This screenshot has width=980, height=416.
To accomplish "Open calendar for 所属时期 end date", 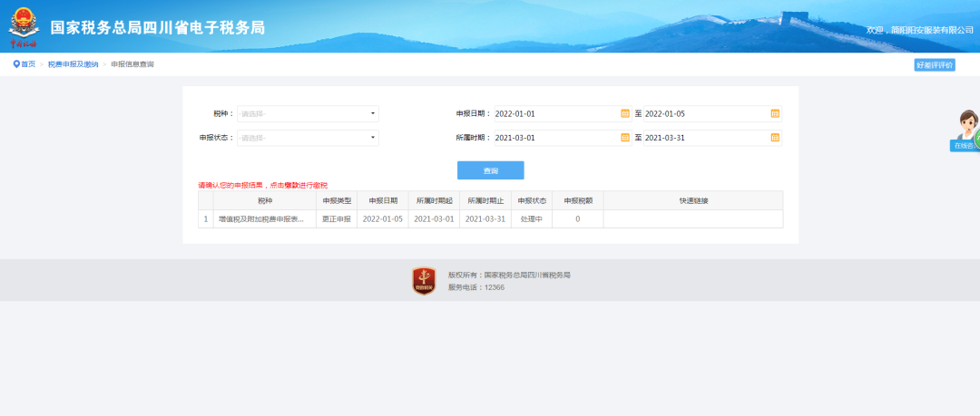I will pyautogui.click(x=775, y=138).
